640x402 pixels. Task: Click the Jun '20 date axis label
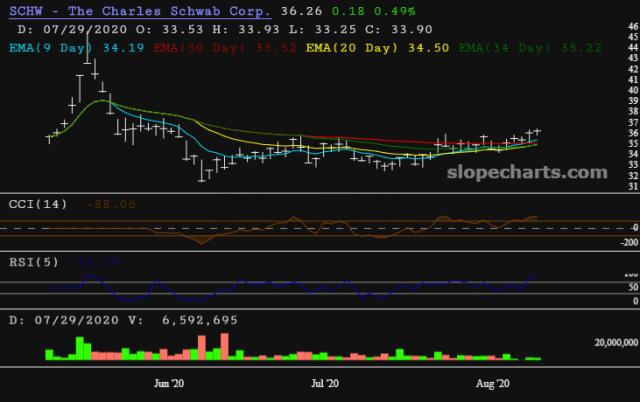click(163, 382)
